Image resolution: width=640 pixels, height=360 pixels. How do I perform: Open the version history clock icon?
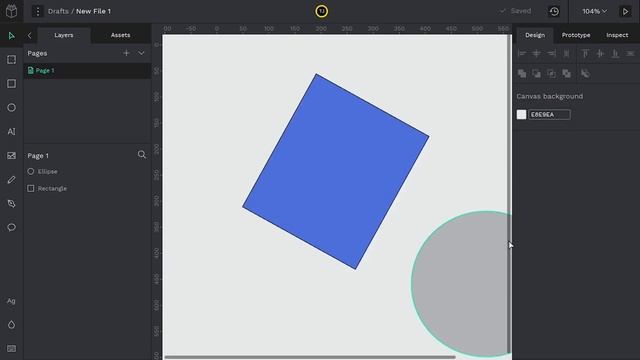554,11
